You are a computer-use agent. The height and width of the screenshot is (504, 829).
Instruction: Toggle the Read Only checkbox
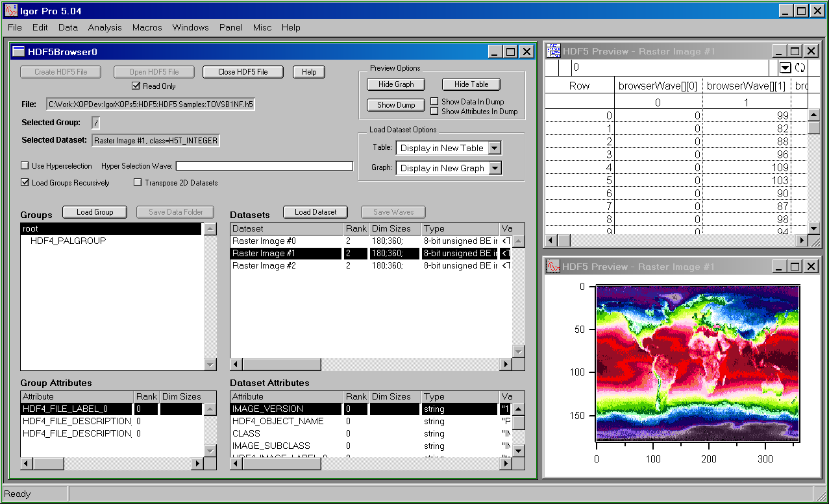136,86
